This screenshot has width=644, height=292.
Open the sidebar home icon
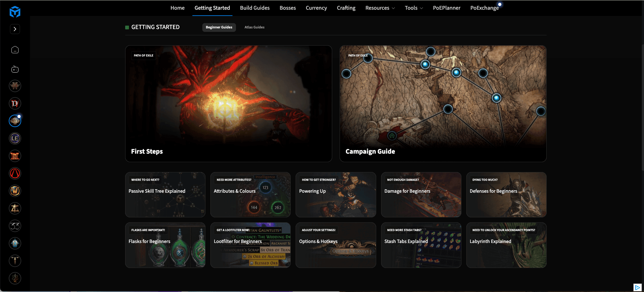pyautogui.click(x=15, y=50)
